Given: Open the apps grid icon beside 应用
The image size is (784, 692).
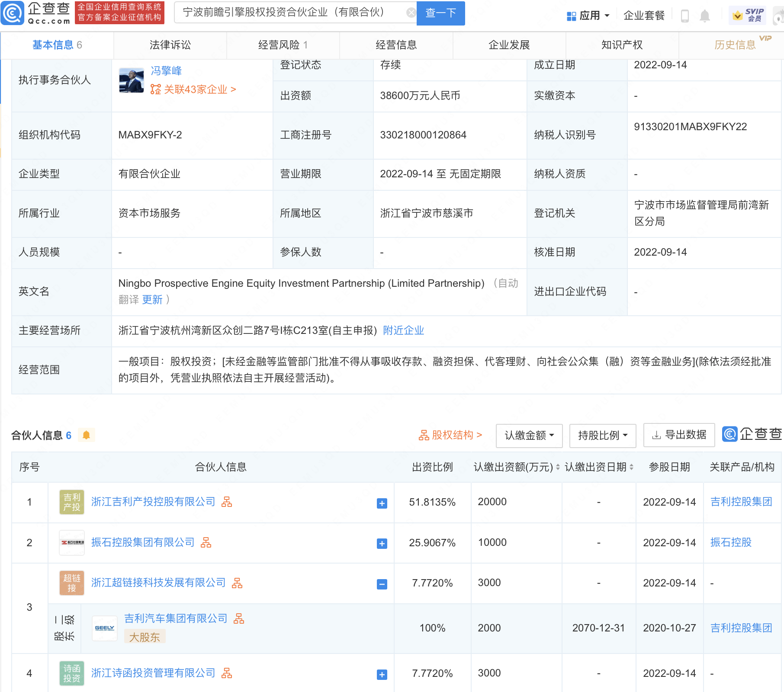Looking at the screenshot, I should (x=571, y=16).
